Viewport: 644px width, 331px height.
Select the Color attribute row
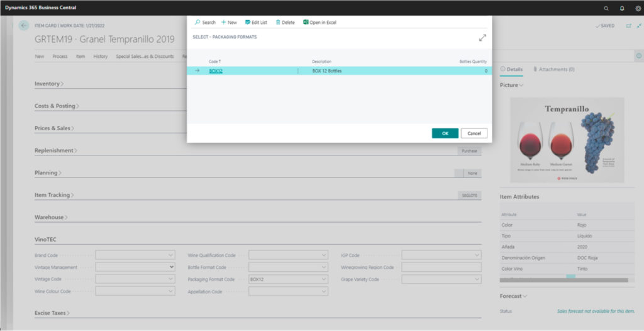pyautogui.click(x=567, y=225)
